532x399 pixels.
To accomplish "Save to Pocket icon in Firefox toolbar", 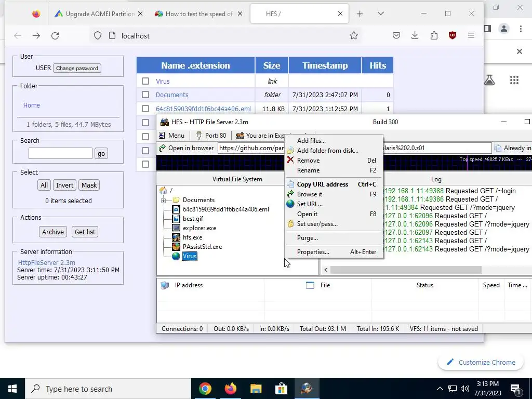I will point(396,35).
